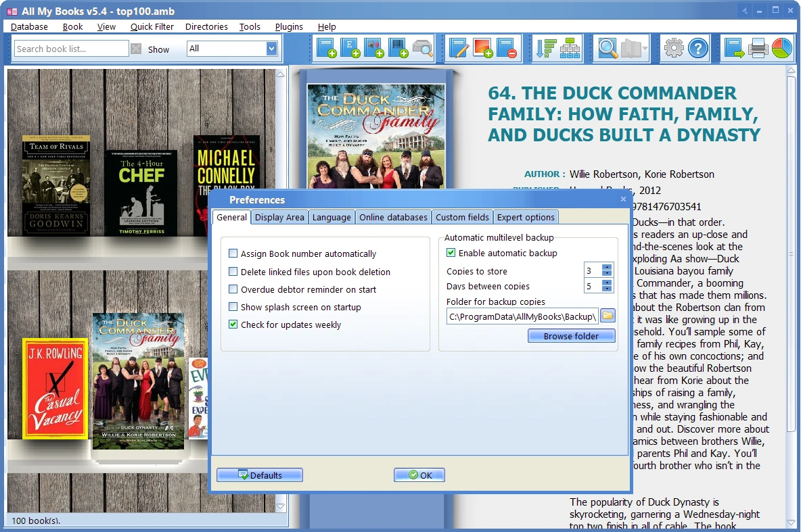Image resolution: width=801 pixels, height=532 pixels.
Task: Click the Add book icon in toolbar
Action: [x=326, y=48]
